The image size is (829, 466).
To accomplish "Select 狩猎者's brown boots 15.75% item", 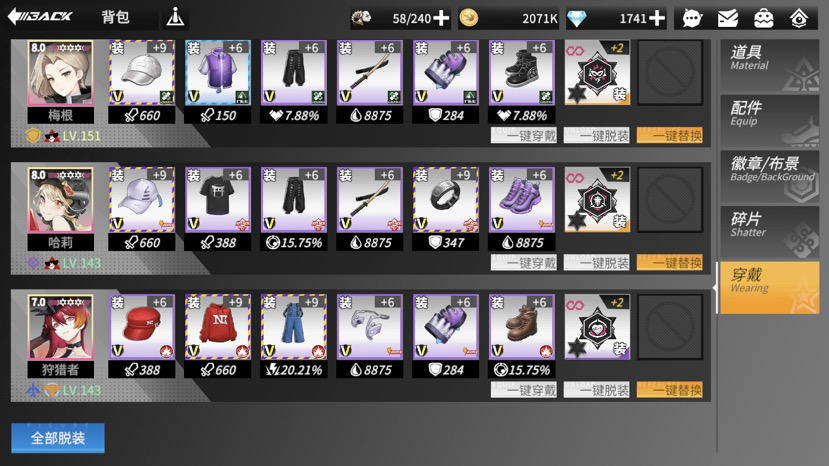I will [x=521, y=328].
